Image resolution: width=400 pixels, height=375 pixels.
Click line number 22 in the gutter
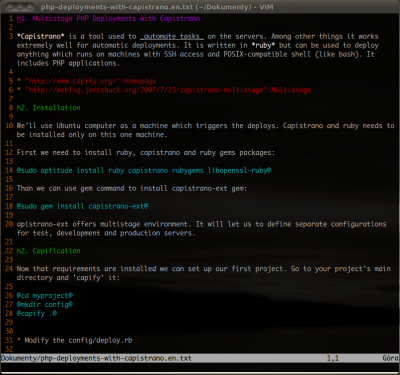click(9, 251)
